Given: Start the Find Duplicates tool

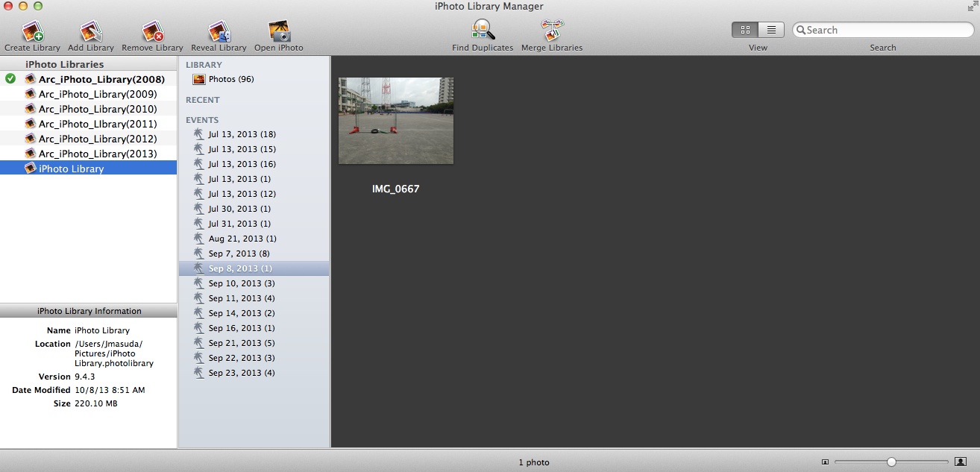Looking at the screenshot, I should pyautogui.click(x=483, y=31).
